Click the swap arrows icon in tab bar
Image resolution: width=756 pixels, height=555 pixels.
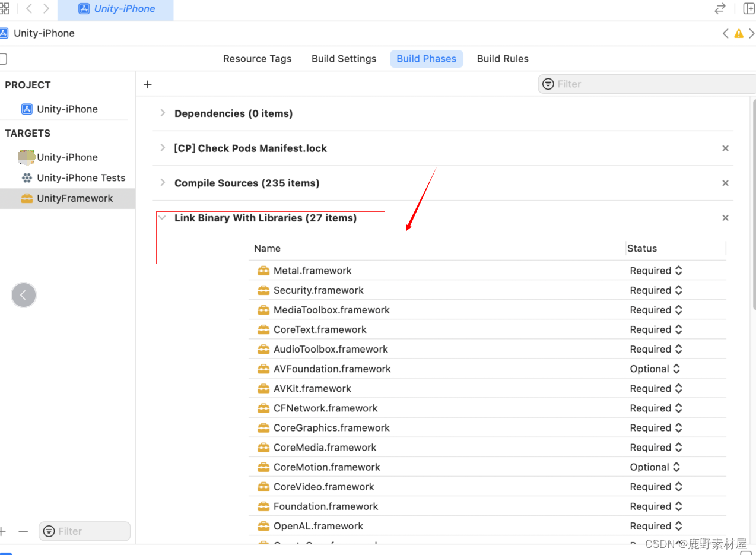click(x=720, y=9)
